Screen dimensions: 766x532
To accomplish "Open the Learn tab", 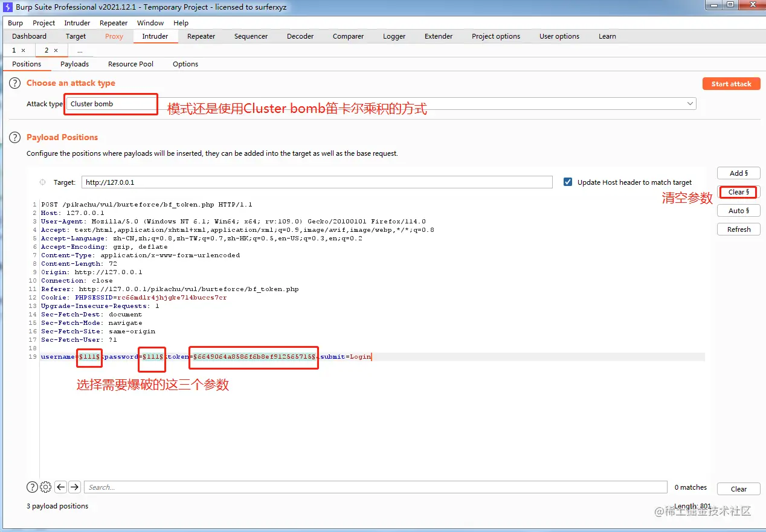I will [x=608, y=36].
